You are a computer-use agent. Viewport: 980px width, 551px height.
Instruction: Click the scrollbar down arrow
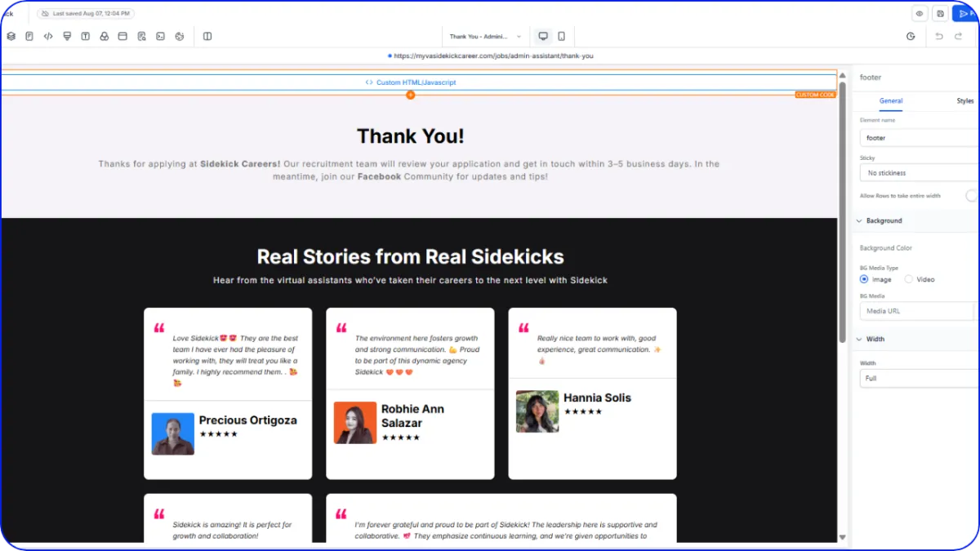pyautogui.click(x=842, y=537)
